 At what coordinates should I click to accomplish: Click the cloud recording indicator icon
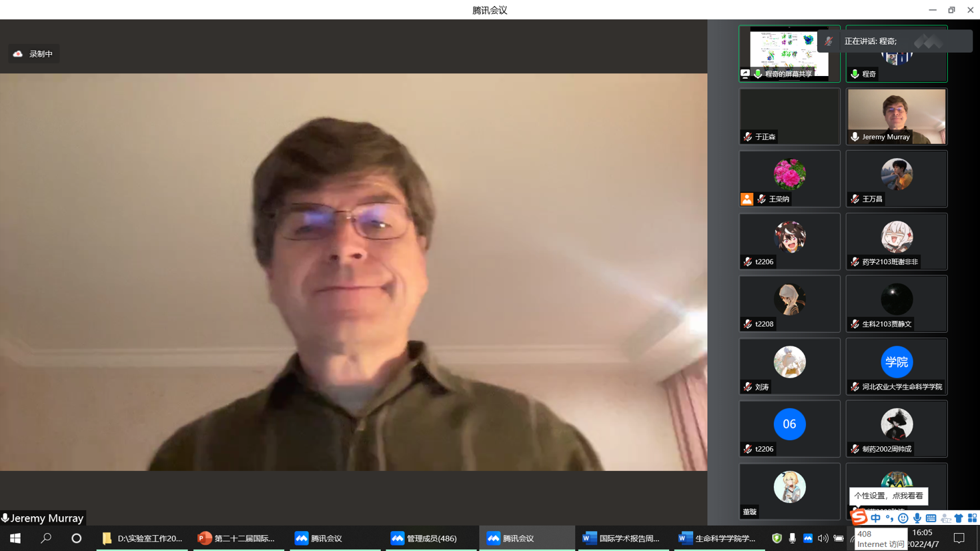tap(18, 54)
